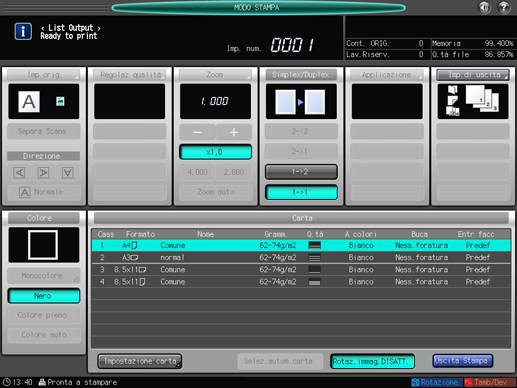Click the simplex to simplex pages preview
This screenshot has width=517, height=388.
coord(301,102)
